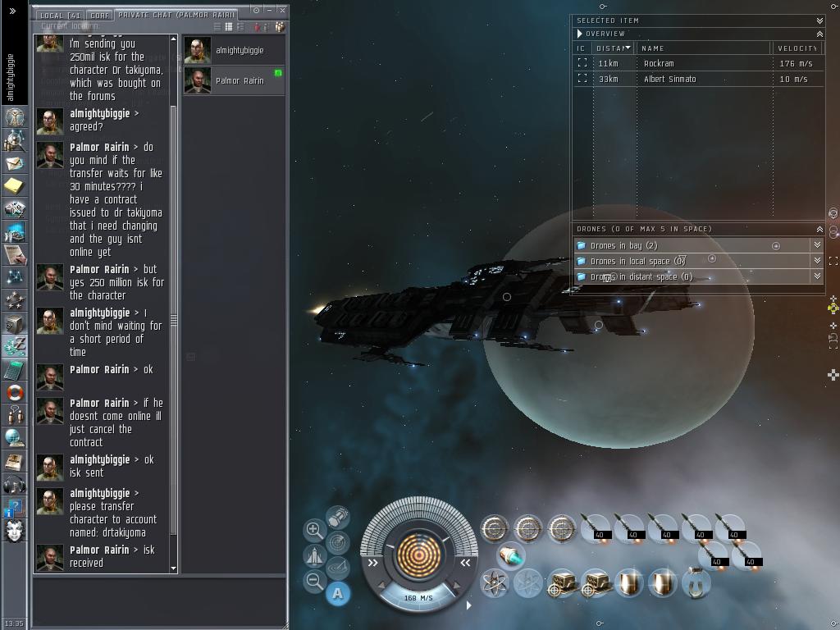Screen dimensions: 840x630
Task: Switch to the Corp chat tab
Action: (99, 15)
